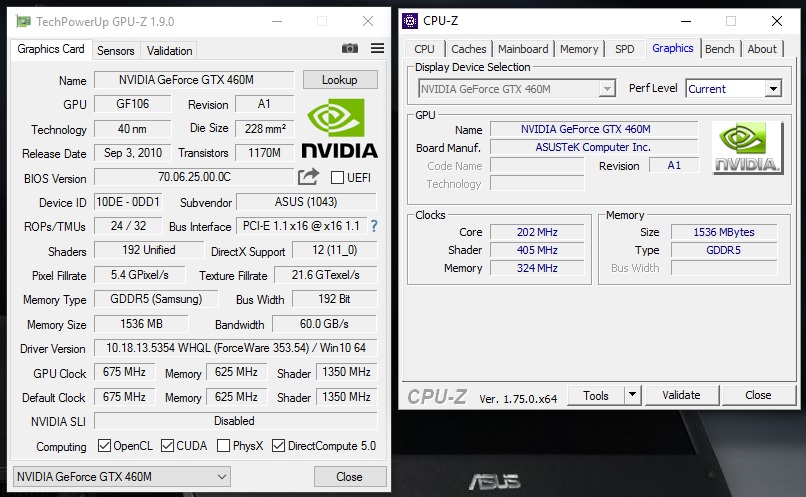Click the GPU-Z Name field
This screenshot has width=806, height=497.
click(194, 80)
